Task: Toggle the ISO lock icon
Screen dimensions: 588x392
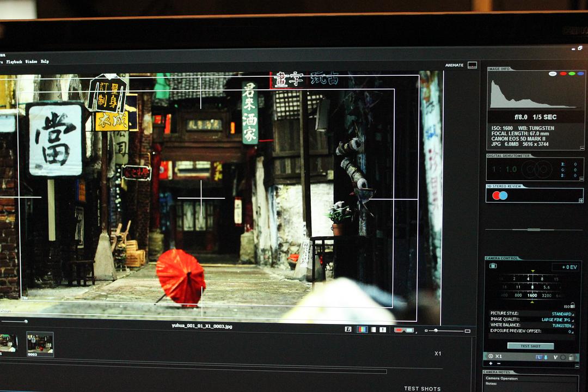Action: coord(571,305)
